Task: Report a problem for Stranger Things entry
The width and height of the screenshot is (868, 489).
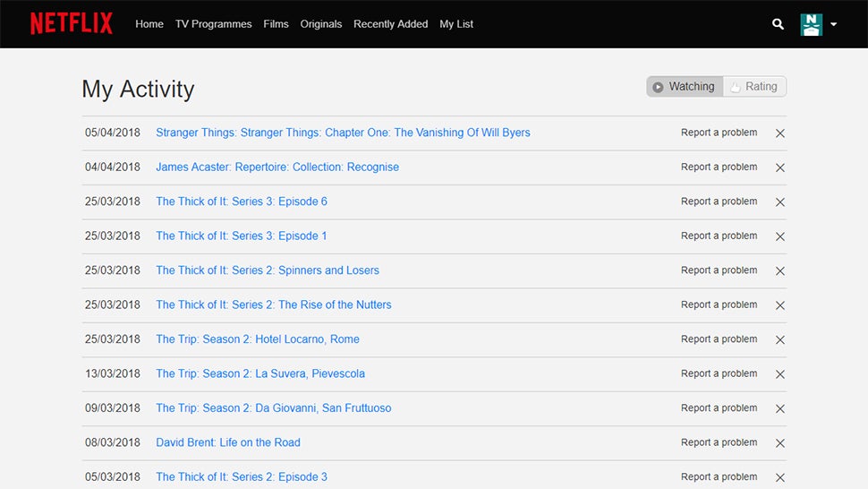Action: pyautogui.click(x=719, y=133)
